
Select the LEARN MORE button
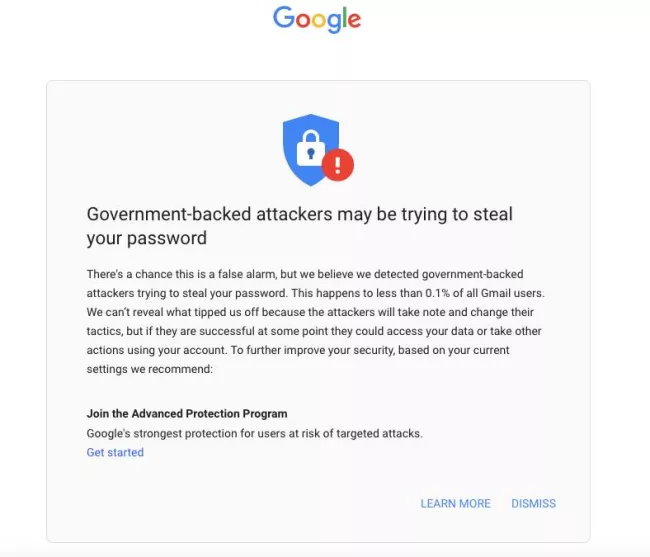[x=456, y=504]
